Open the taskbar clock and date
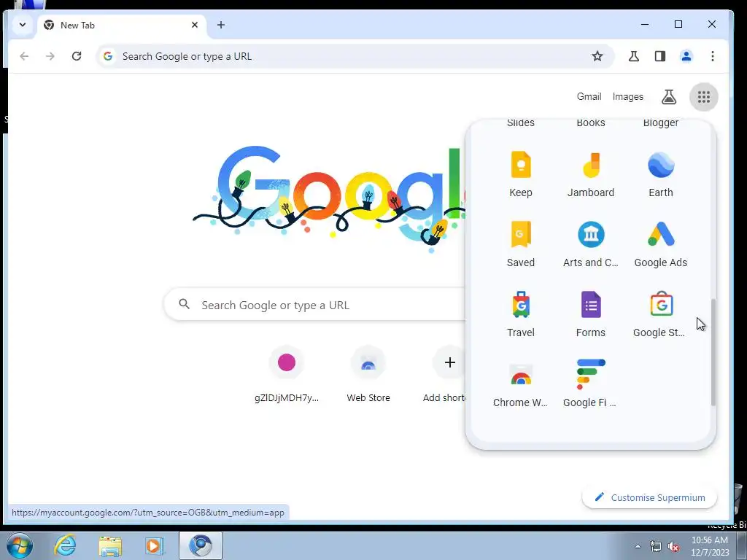The height and width of the screenshot is (560, 747). tap(710, 546)
